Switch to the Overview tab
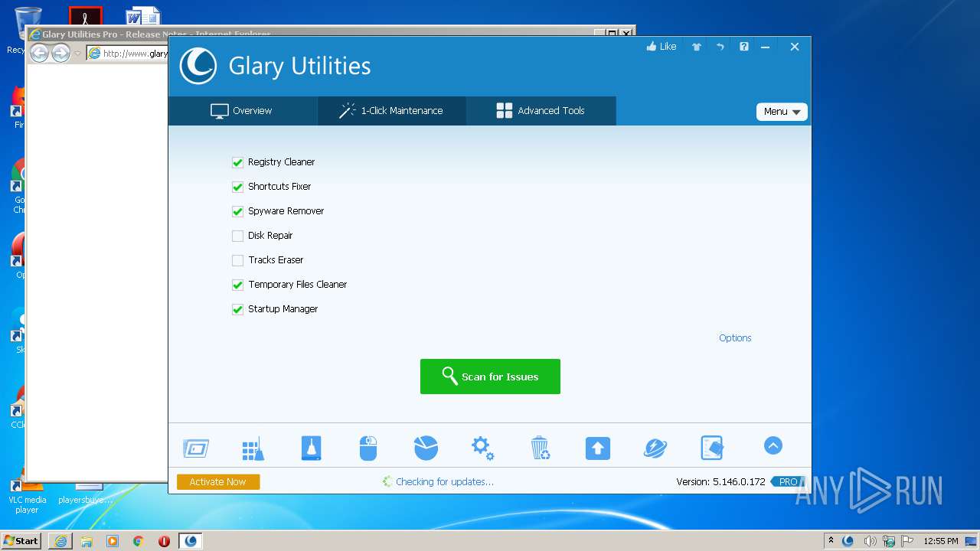Image resolution: width=980 pixels, height=551 pixels. pyautogui.click(x=242, y=111)
